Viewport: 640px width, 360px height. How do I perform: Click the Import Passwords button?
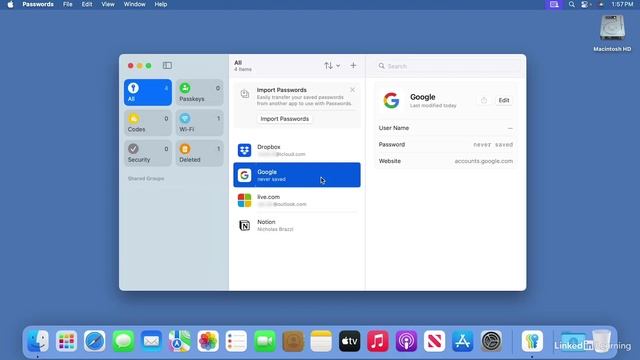pyautogui.click(x=284, y=119)
